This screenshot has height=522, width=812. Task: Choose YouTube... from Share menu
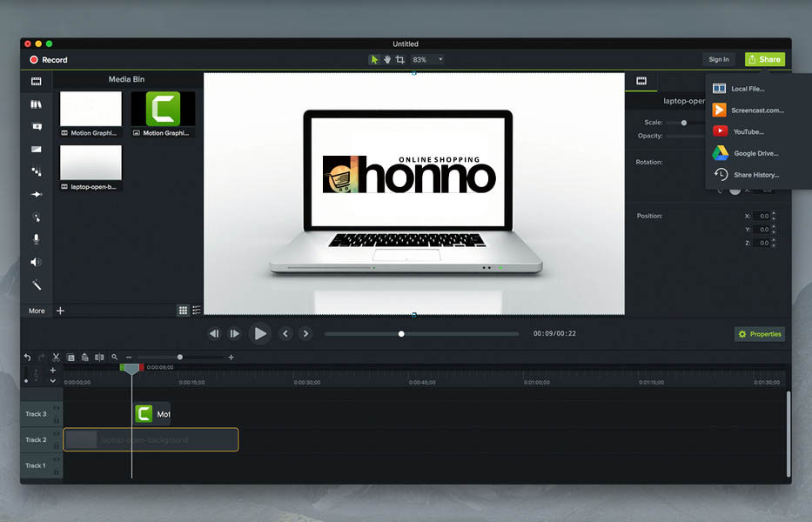coord(748,131)
